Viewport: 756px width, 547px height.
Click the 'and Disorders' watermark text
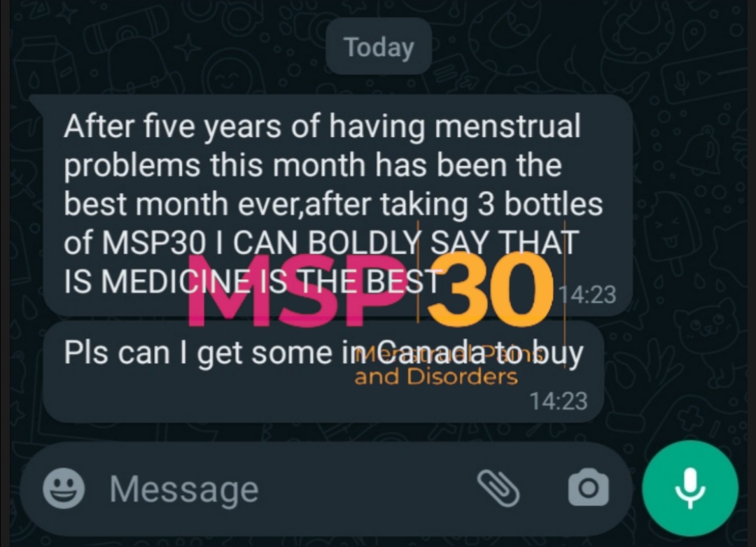(x=436, y=376)
